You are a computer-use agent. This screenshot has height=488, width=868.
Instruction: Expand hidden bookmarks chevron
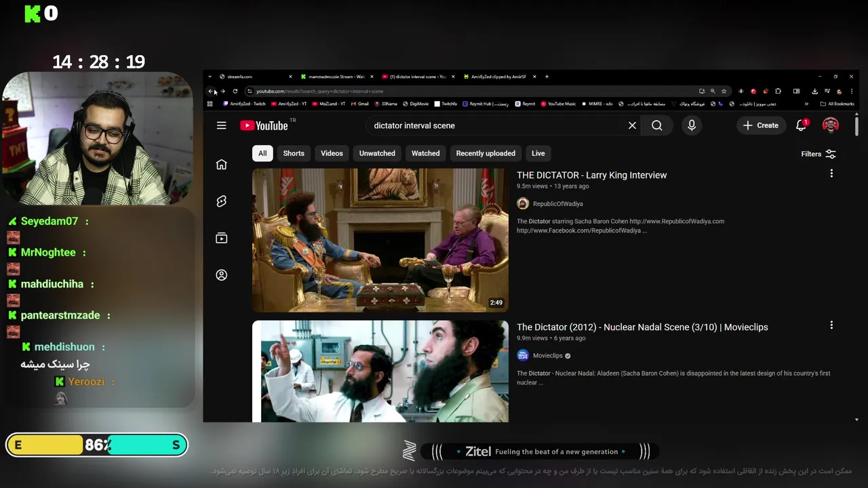(806, 104)
